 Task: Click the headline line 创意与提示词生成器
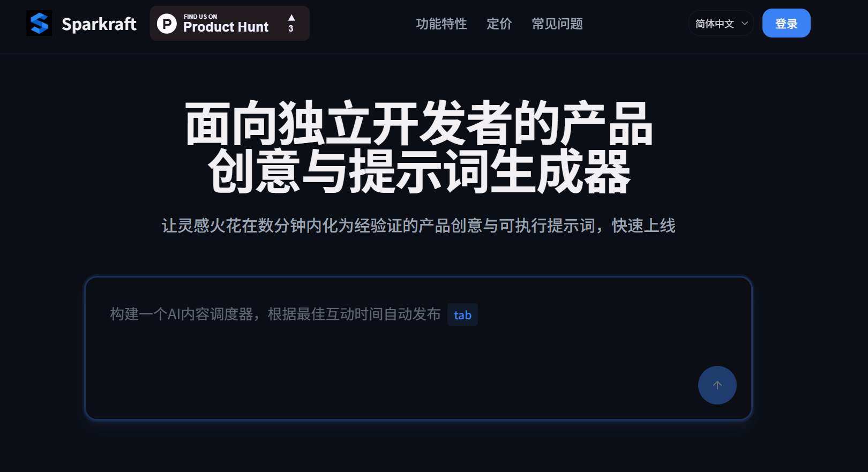419,171
